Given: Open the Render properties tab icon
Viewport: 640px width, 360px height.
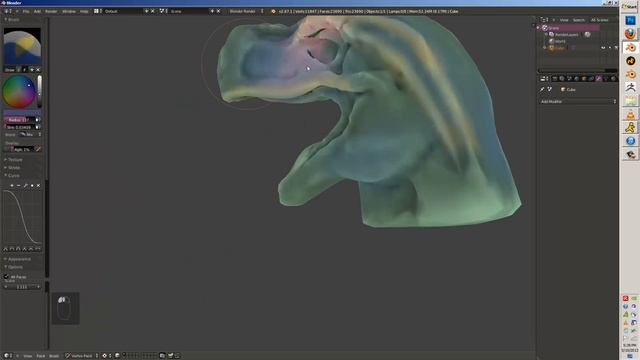Looking at the screenshot, I should (x=555, y=79).
